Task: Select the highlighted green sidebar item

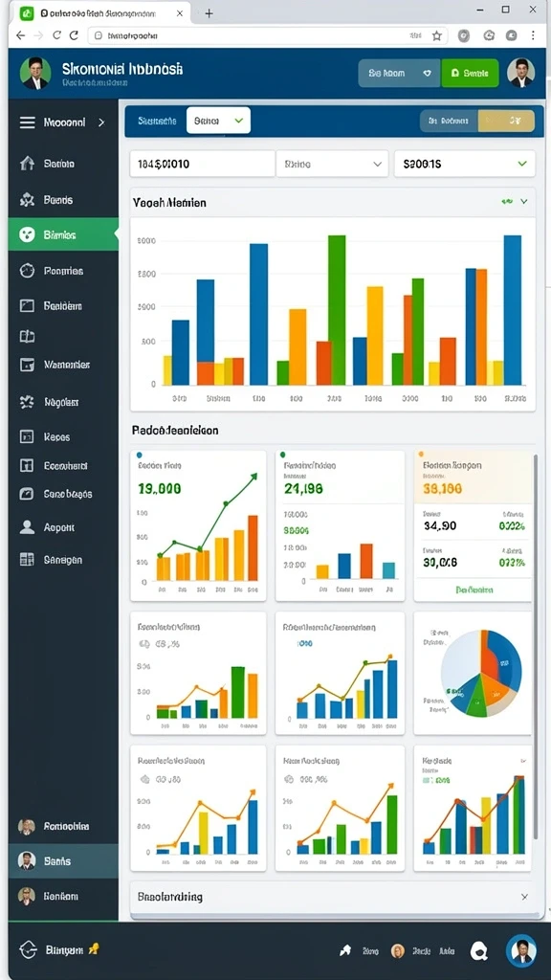Action: point(63,235)
